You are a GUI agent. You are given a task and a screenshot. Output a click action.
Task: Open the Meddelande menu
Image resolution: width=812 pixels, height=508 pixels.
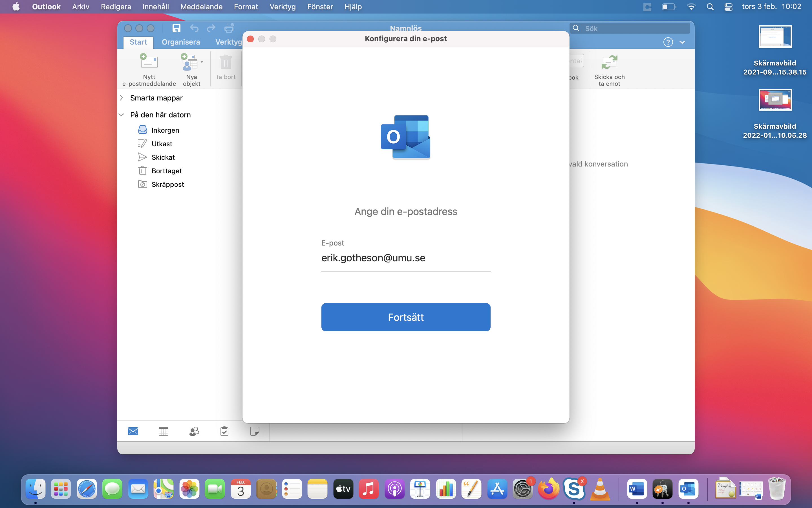click(x=201, y=7)
